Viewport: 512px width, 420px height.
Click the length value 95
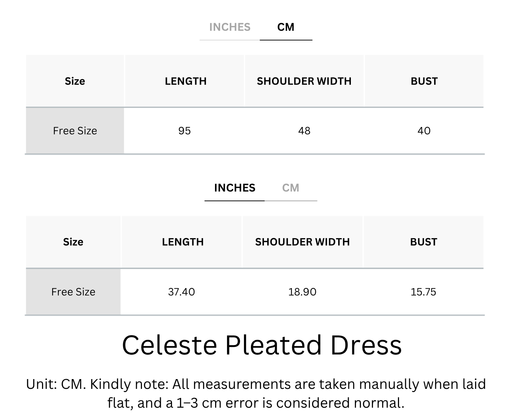point(185,131)
